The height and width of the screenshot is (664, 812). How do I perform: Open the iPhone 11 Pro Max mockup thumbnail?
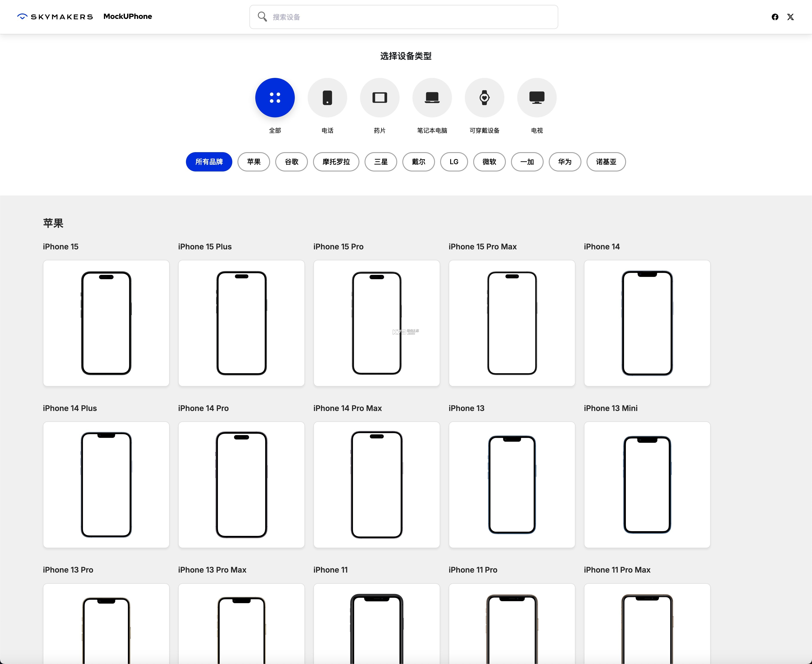(647, 624)
